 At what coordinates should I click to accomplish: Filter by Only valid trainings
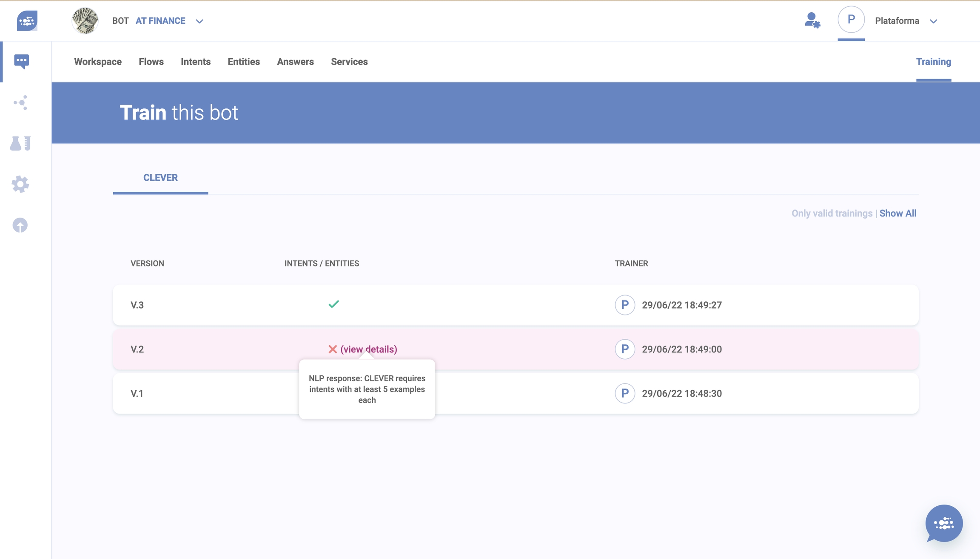point(832,213)
